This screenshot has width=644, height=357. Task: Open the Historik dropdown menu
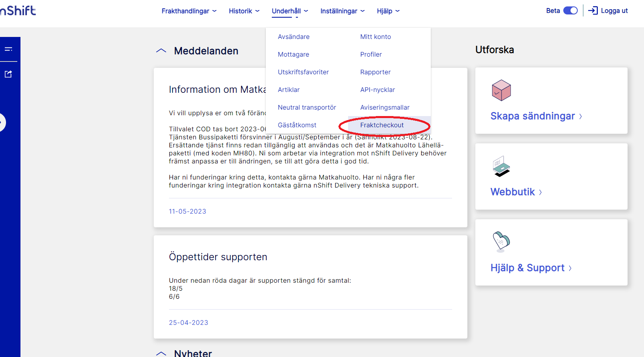tap(244, 11)
